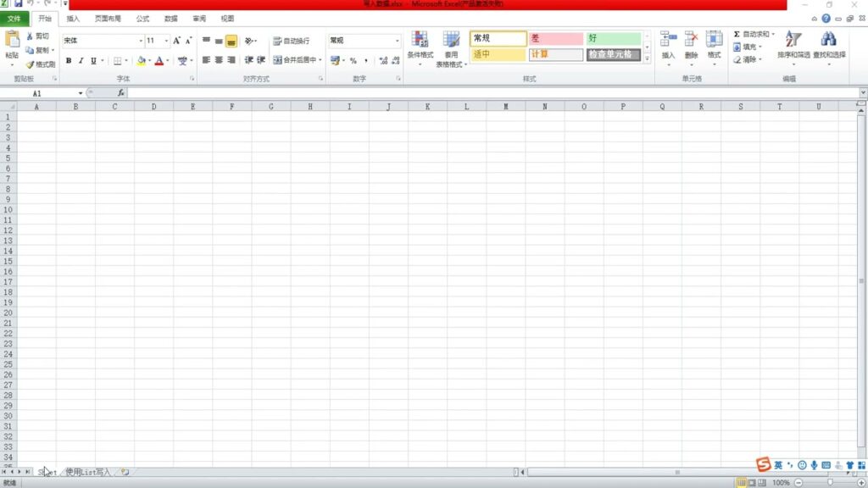Viewport: 868px width, 488px height.
Task: Toggle Wrap Text (自动换行)
Action: 291,41
